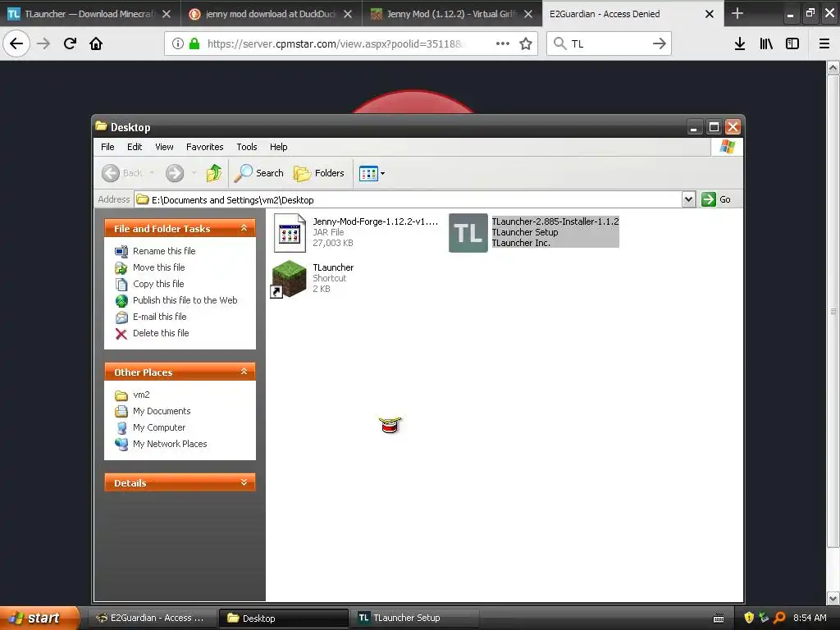Expand the Details panel
Viewport: 840px width, 630px height.
(x=244, y=482)
